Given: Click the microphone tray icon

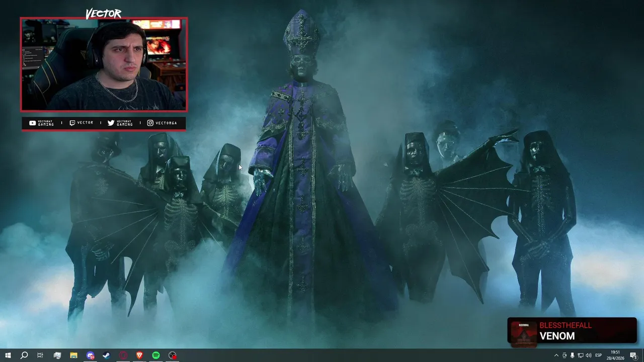Looking at the screenshot, I should pos(572,355).
